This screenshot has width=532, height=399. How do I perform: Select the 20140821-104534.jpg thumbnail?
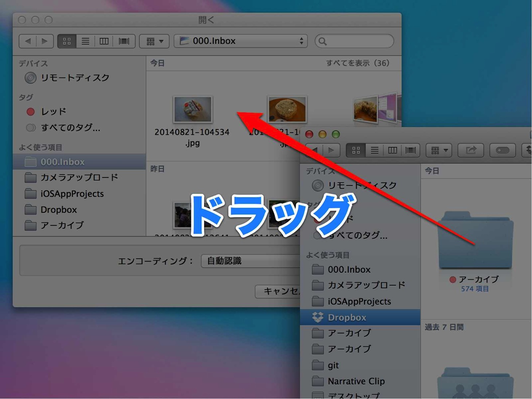(x=193, y=109)
